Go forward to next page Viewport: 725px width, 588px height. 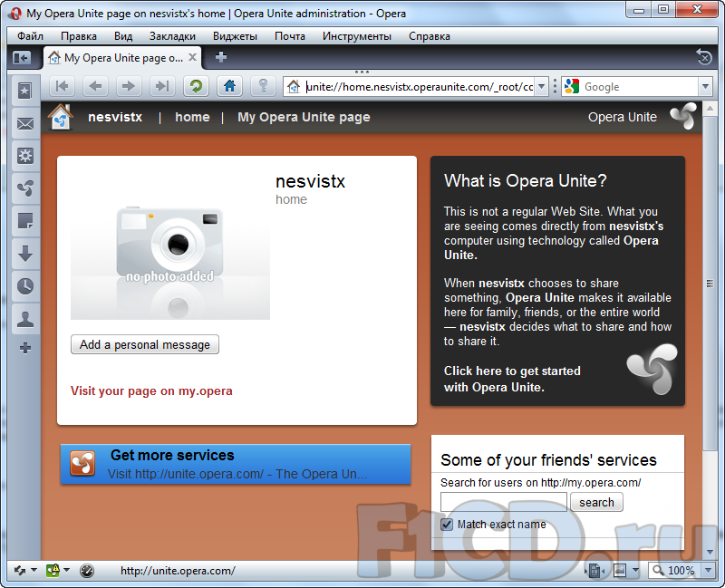(129, 86)
